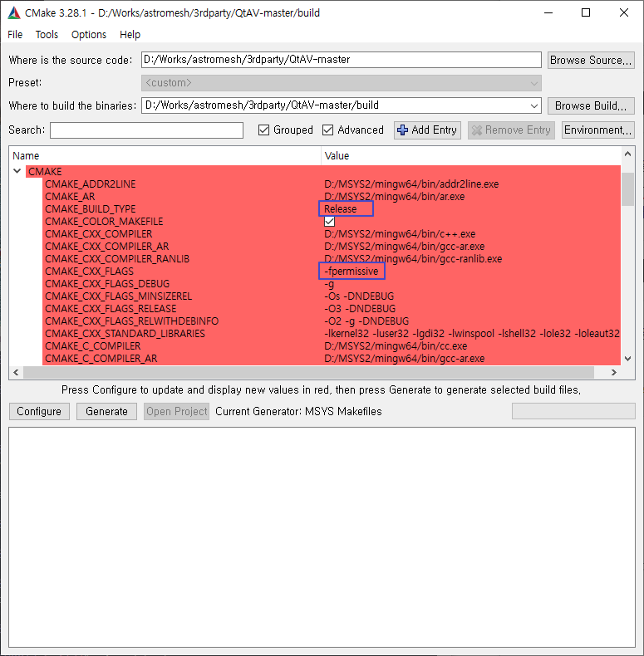644x656 pixels.
Task: Select the CMAKE_BUILD_TYPE entry
Action: point(90,208)
